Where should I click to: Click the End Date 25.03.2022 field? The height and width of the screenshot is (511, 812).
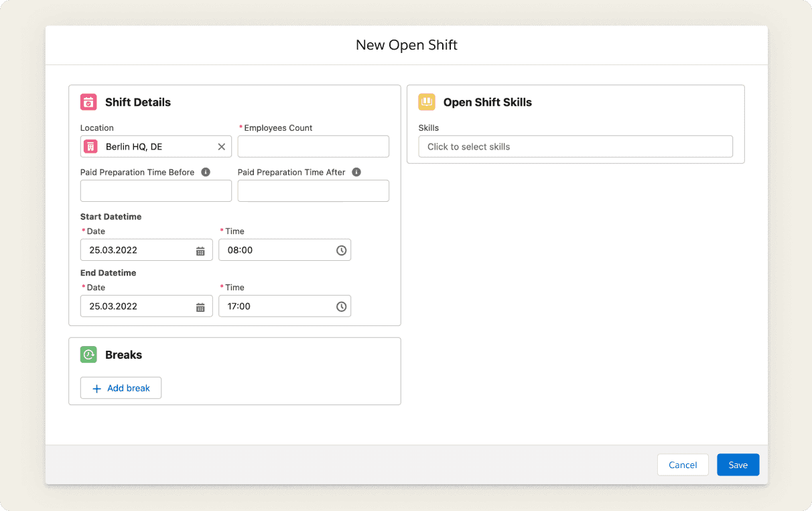coord(146,306)
